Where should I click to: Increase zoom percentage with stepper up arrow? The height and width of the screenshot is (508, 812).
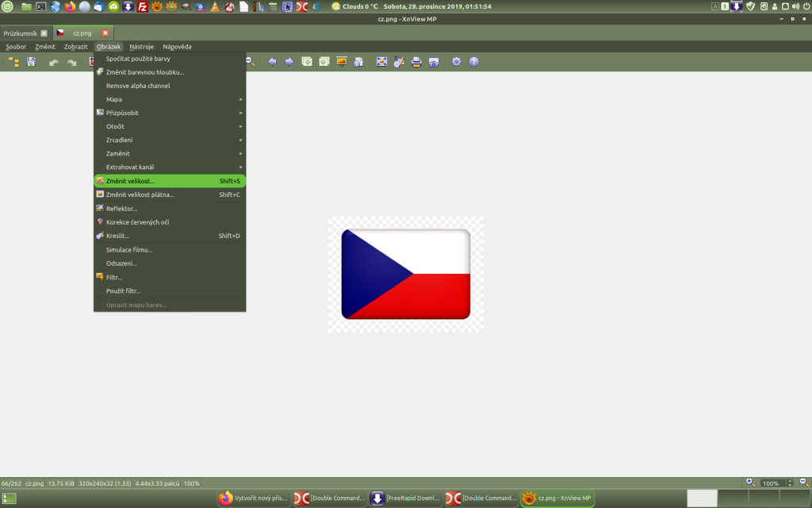click(x=790, y=481)
